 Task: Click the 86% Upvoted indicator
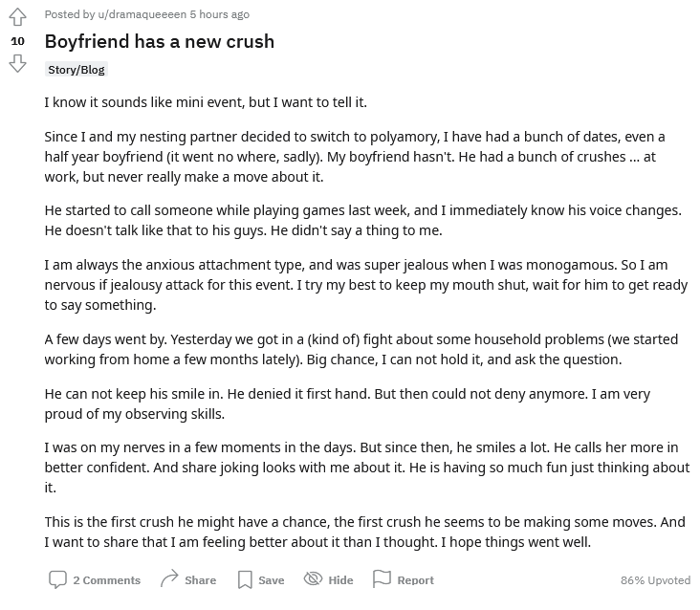click(655, 580)
